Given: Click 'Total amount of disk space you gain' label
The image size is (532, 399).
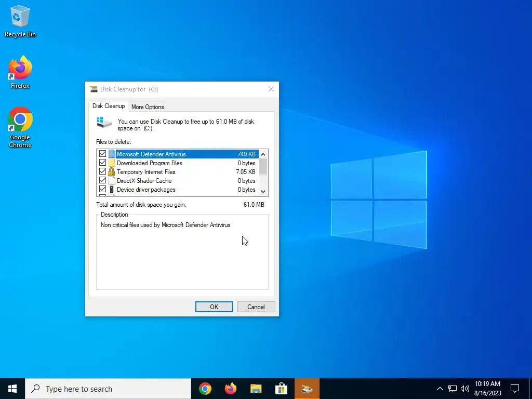Looking at the screenshot, I should tap(141, 205).
